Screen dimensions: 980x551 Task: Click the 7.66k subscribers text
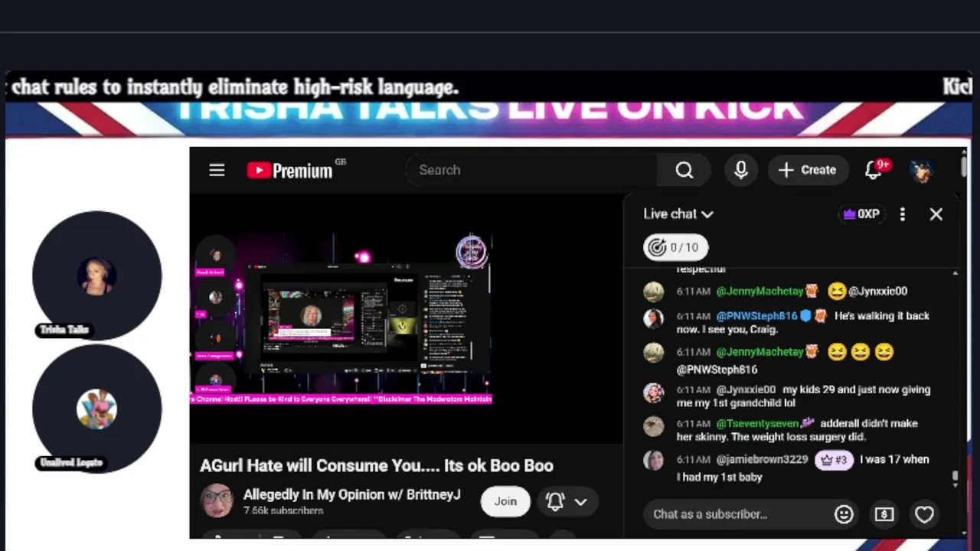(x=283, y=510)
